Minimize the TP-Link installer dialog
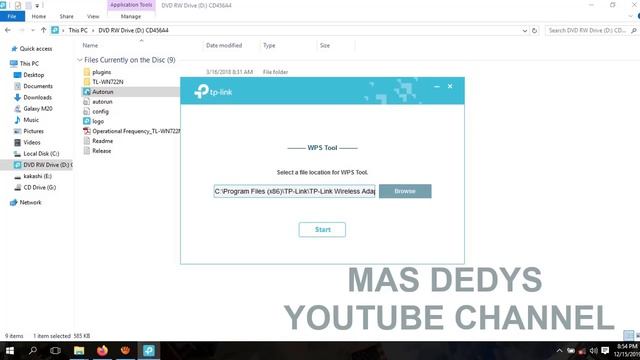 point(437,87)
